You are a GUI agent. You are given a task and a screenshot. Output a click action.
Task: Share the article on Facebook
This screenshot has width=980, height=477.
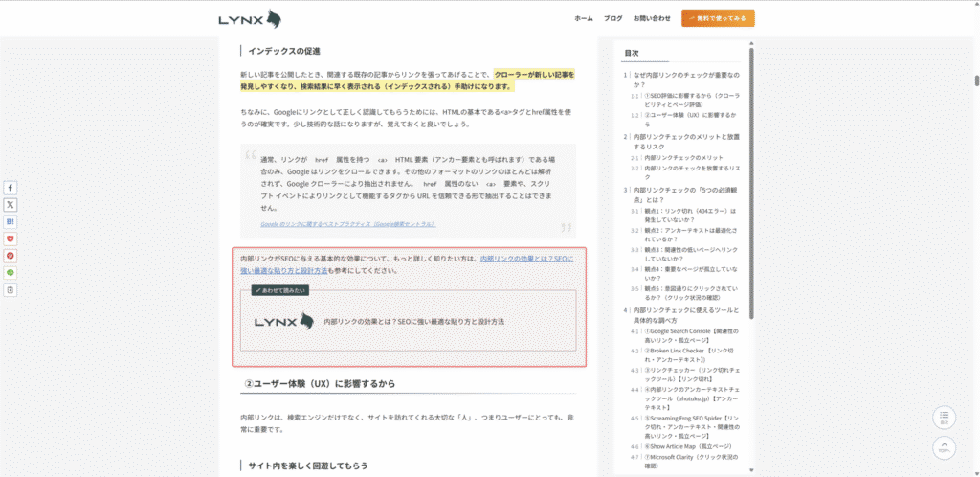11,188
